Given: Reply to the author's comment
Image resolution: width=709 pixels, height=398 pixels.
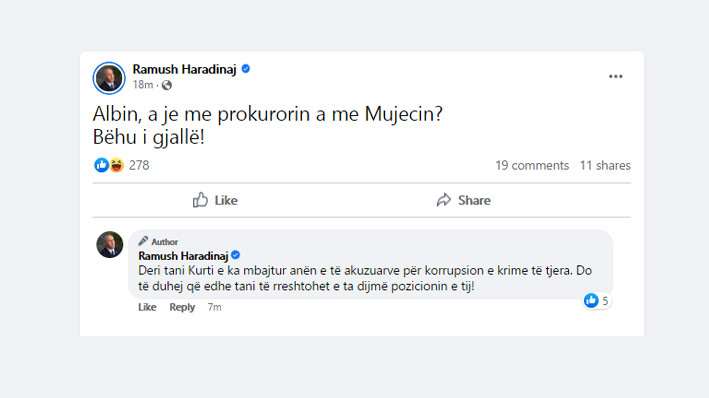Looking at the screenshot, I should pos(182,307).
